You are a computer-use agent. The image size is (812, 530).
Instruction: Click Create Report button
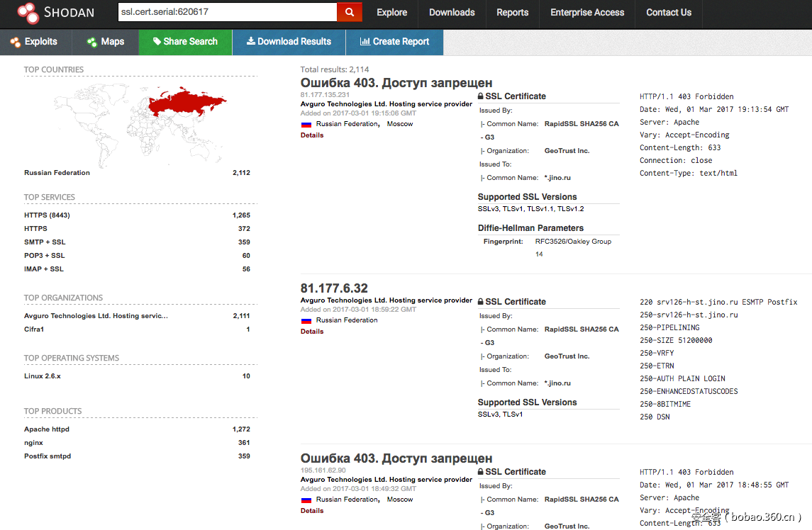tap(394, 42)
